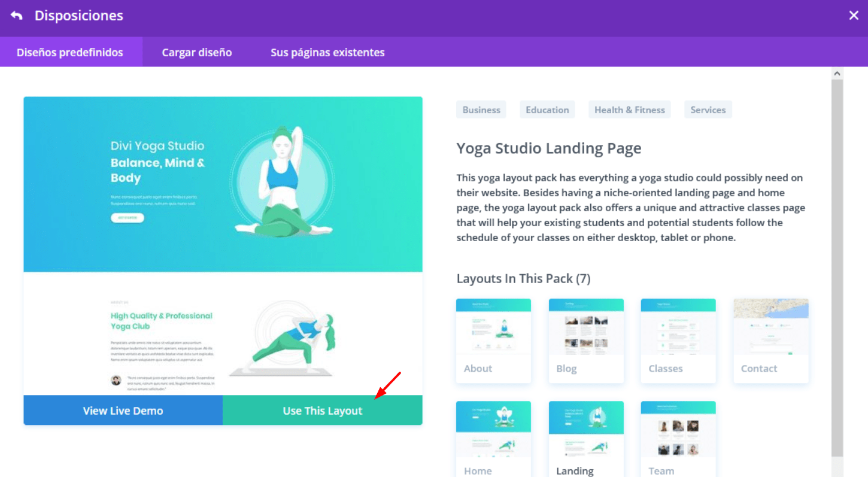Viewport: 868px width, 477px height.
Task: Close the Disposiciones dialog
Action: [854, 16]
